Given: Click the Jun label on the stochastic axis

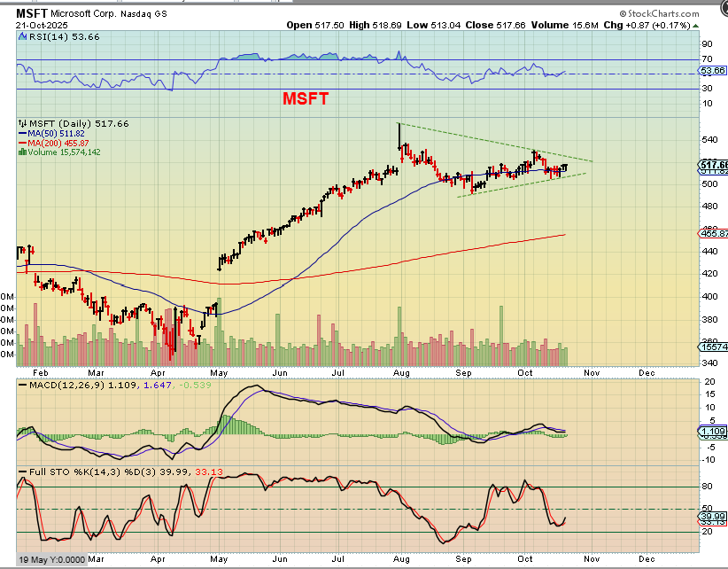Looking at the screenshot, I should click(x=280, y=558).
